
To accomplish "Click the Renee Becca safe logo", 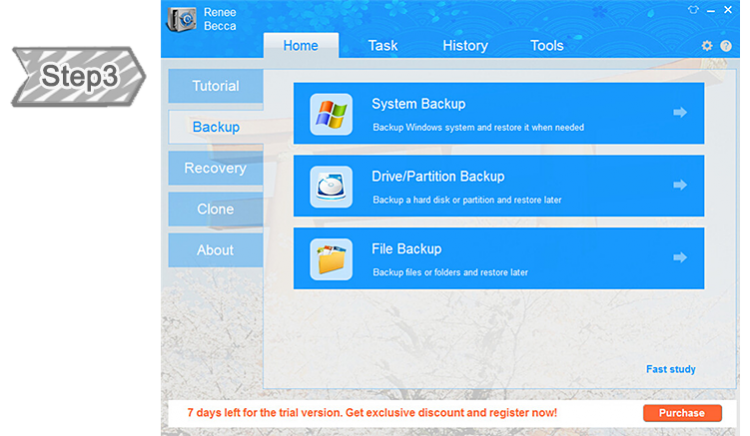I will 181,20.
